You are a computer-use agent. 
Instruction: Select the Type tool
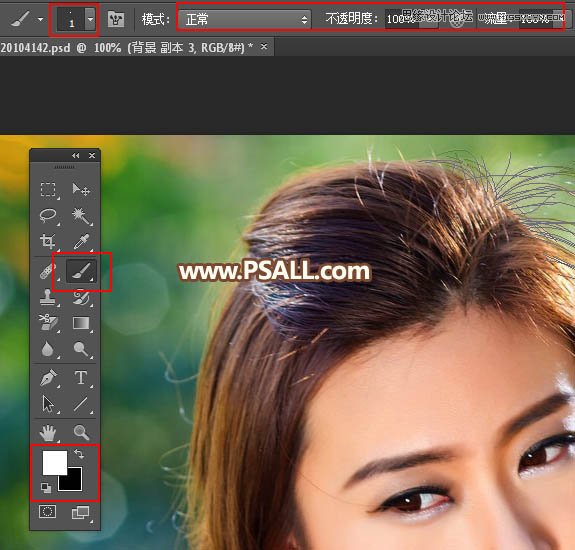click(x=81, y=377)
